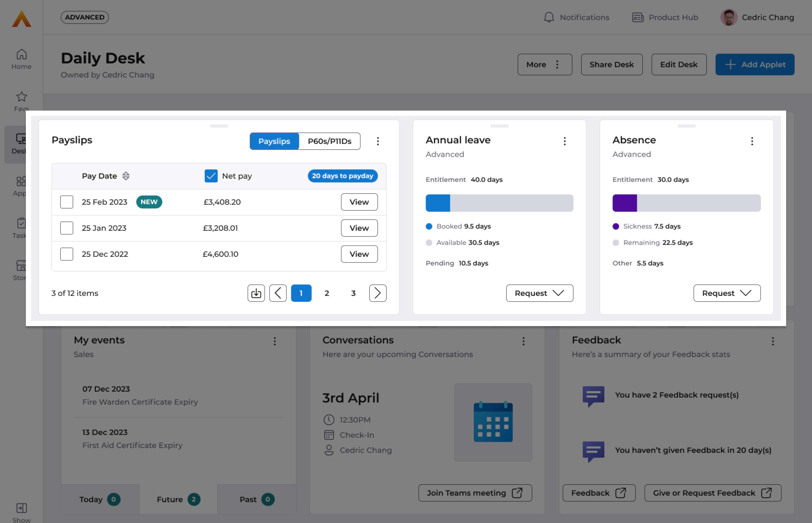Click grip handle atop Absence applet
Viewport: 812px width, 523px height.
[x=686, y=126]
